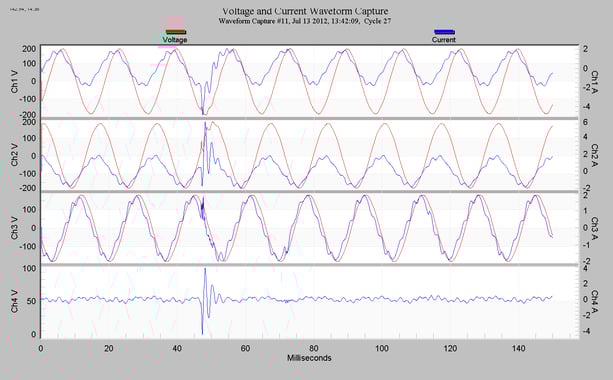
Task: Click the Ch3 V axis label
Action: [x=14, y=228]
